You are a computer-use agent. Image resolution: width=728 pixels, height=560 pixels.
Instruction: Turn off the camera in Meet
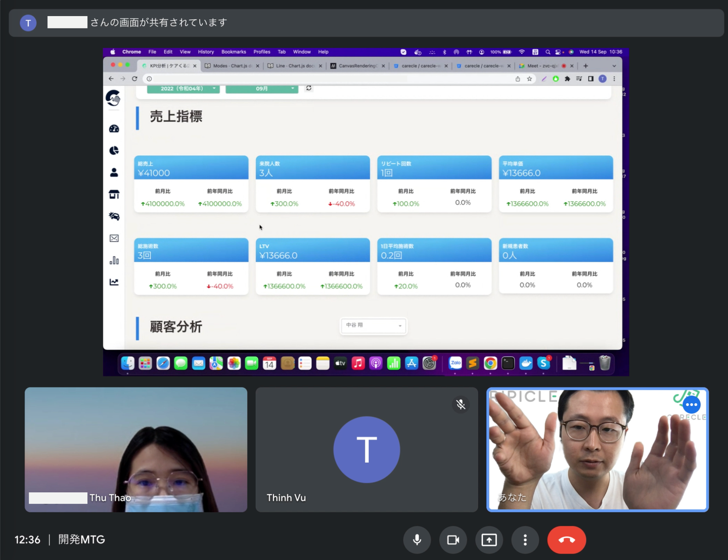pos(453,540)
